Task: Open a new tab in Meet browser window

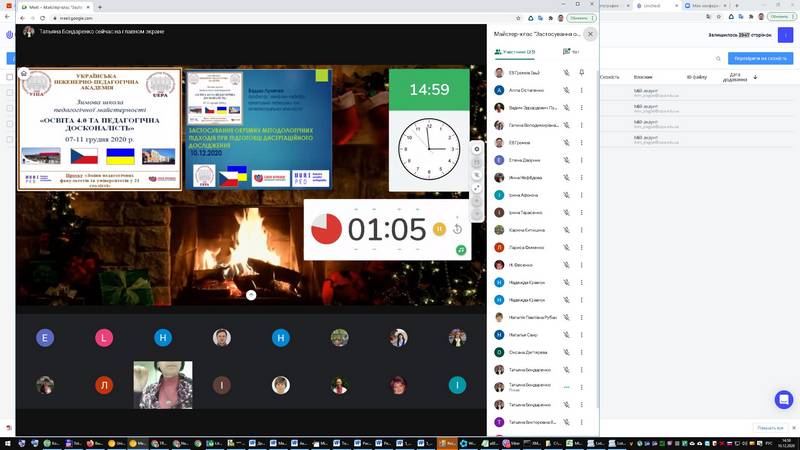Action: (x=99, y=7)
